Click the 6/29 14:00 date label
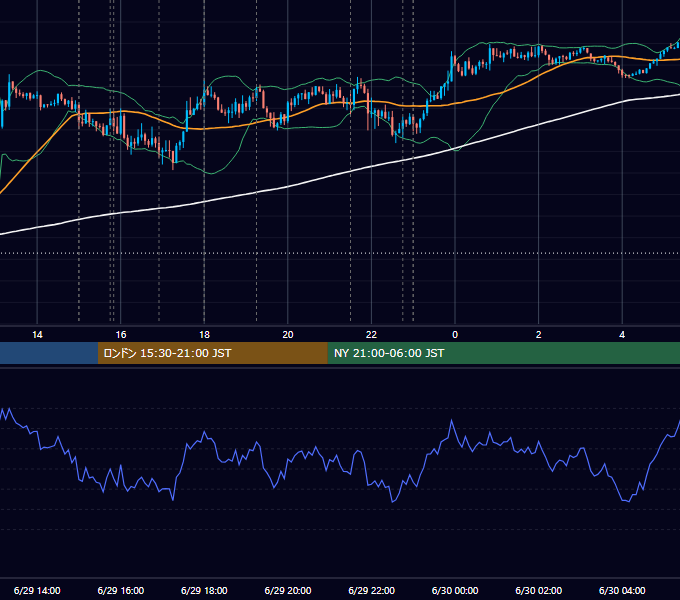The height and width of the screenshot is (600, 680). 37,590
